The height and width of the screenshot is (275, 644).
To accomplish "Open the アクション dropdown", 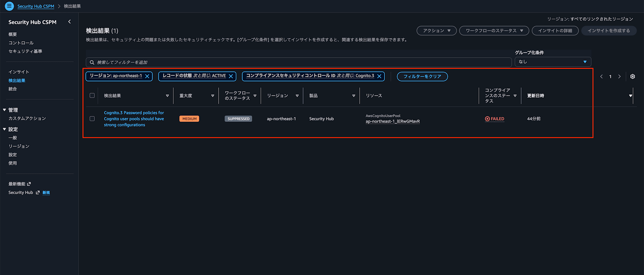I will tap(437, 31).
